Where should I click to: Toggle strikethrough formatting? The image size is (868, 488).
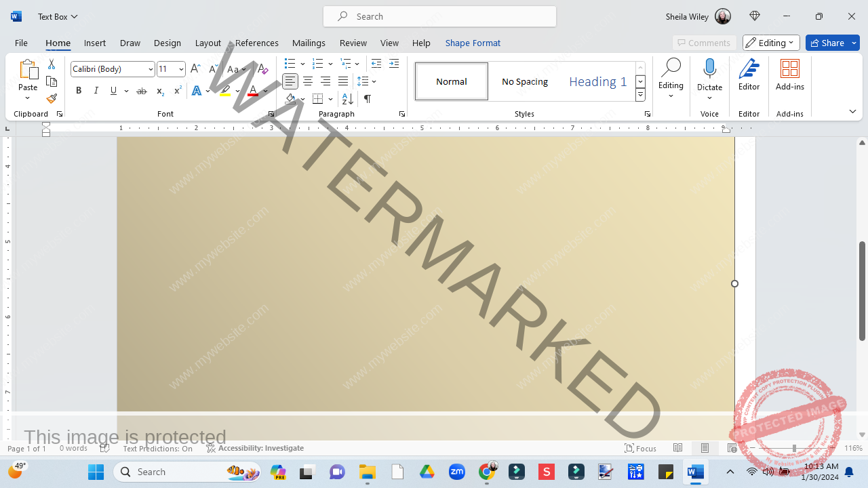coord(142,91)
